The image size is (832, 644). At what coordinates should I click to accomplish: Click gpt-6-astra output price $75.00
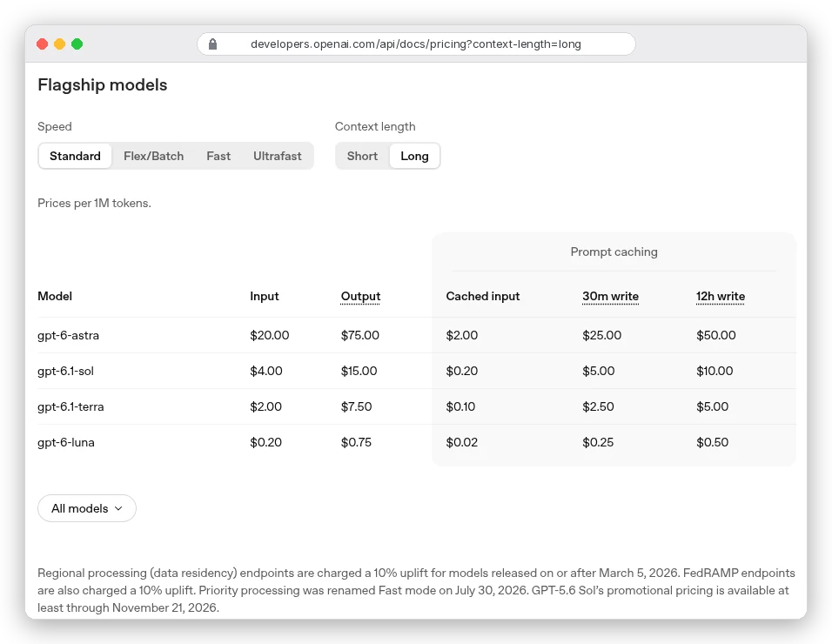[x=359, y=335]
